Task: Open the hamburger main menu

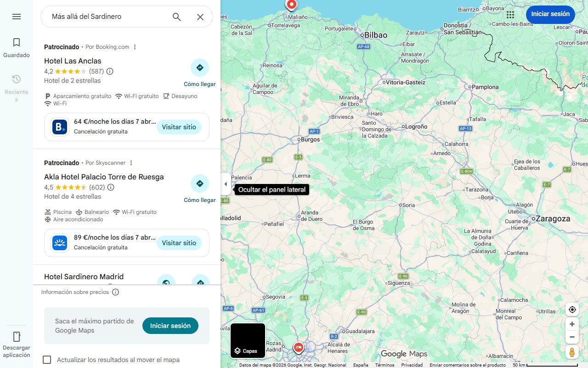Action: 17,17
